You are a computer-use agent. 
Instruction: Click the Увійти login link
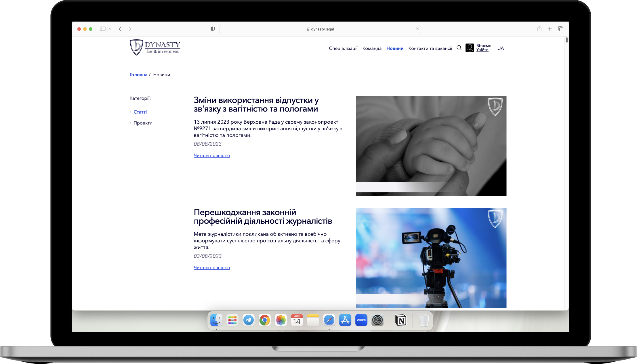pos(482,50)
